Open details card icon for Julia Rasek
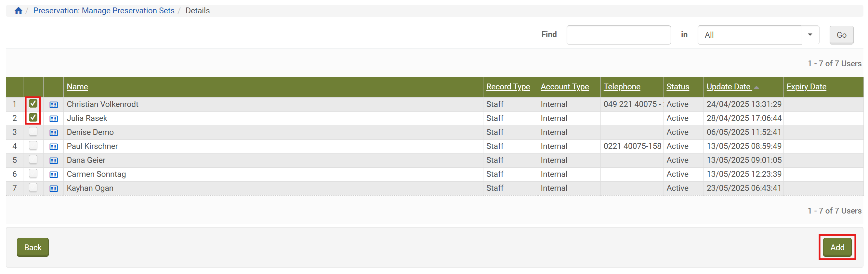 [x=54, y=119]
